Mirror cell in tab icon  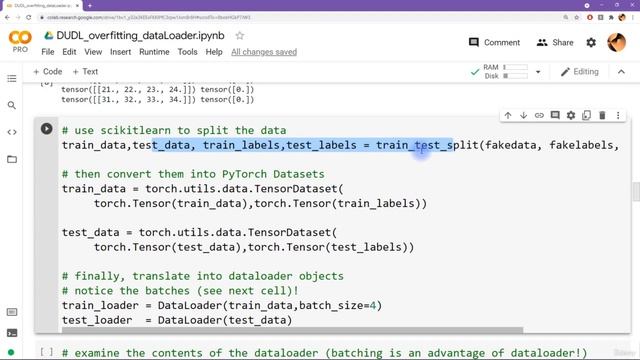587,116
